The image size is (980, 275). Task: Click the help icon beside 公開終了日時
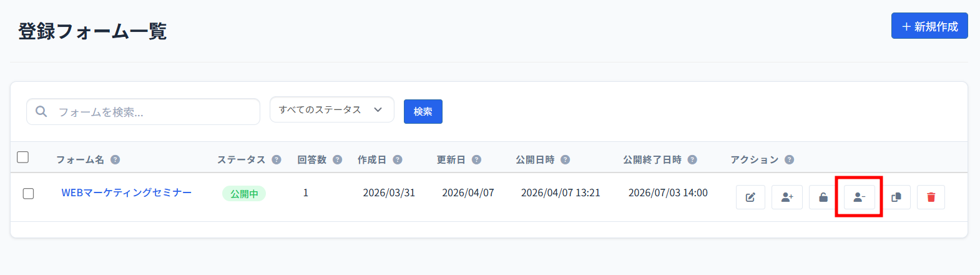[x=692, y=160]
